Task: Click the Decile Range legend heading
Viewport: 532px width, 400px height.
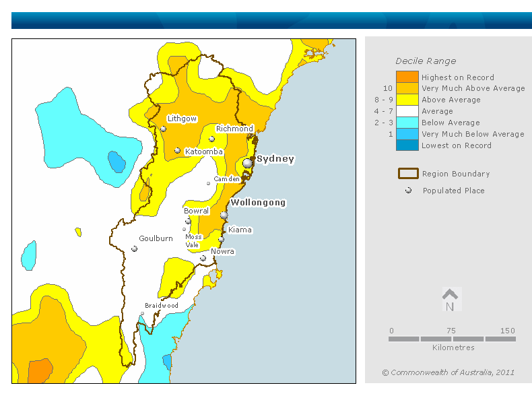Action: click(426, 61)
